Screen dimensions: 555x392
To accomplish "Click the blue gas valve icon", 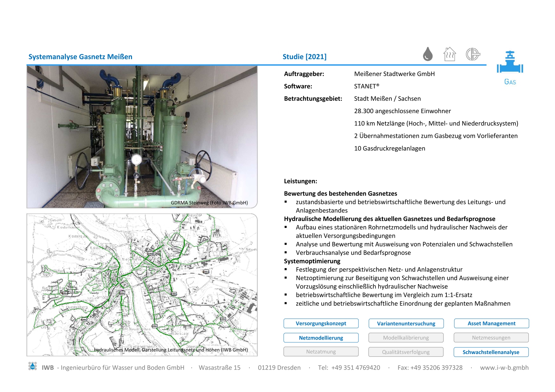I will [510, 63].
